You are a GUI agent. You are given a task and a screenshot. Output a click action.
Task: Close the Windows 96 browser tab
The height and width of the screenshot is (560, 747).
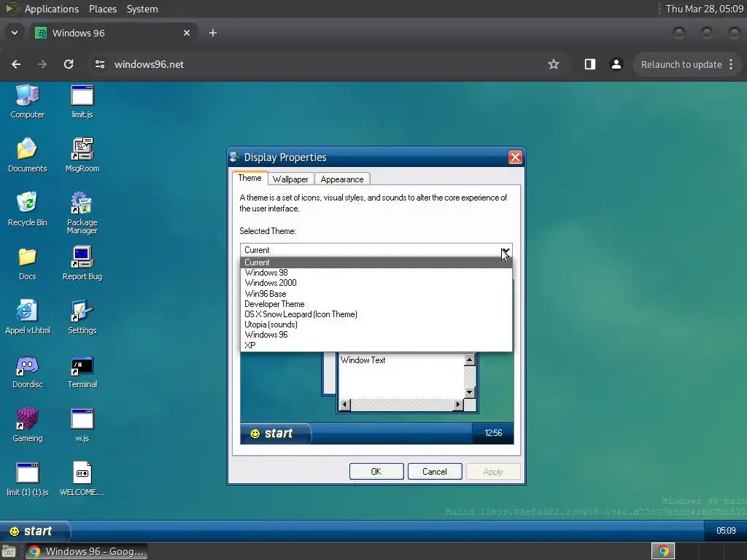coord(187,33)
